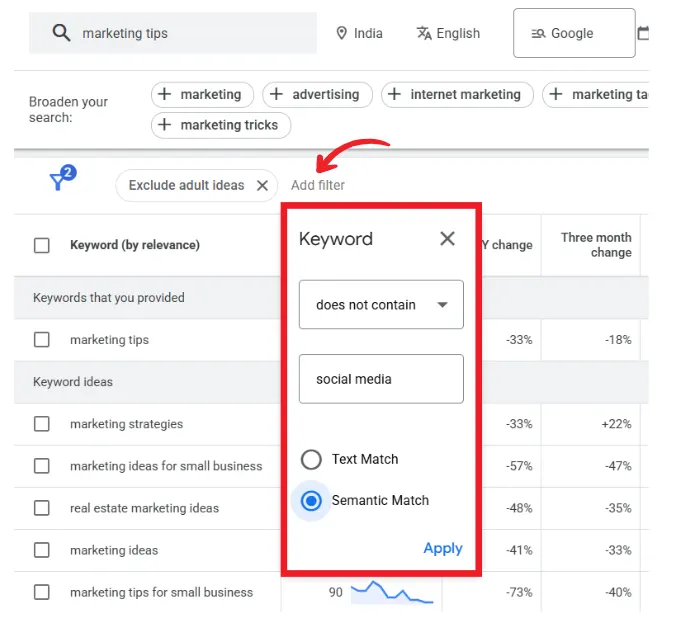
Task: Close the Keyword filter popup
Action: 447,238
